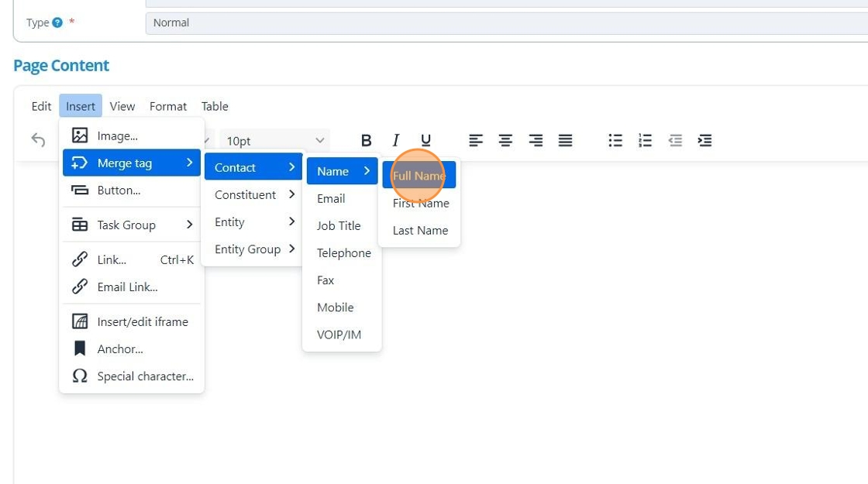Expand the Name submenu
Image resolution: width=868 pixels, height=484 pixels.
coord(342,171)
